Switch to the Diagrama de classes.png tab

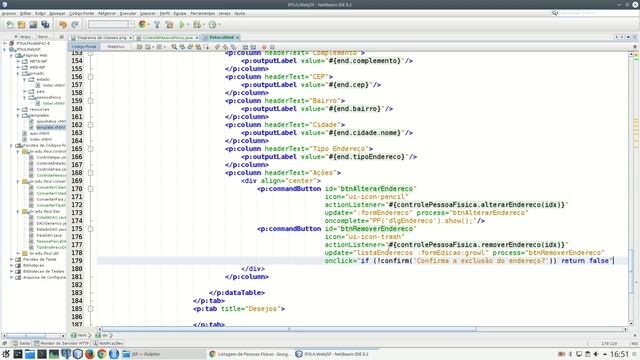click(101, 38)
